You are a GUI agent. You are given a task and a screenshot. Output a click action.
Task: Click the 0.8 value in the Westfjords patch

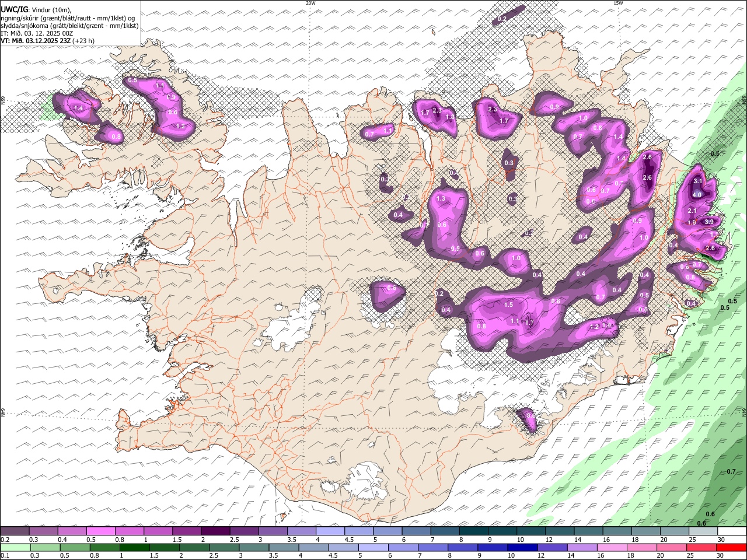coord(116,137)
